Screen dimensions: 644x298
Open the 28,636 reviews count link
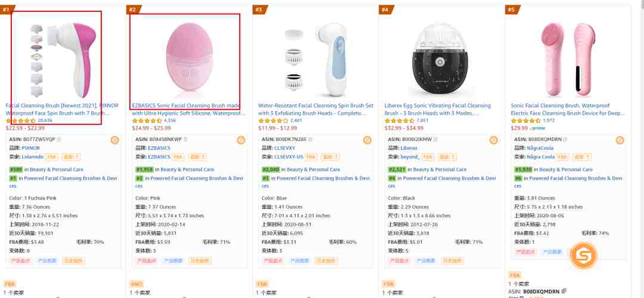[x=45, y=121]
